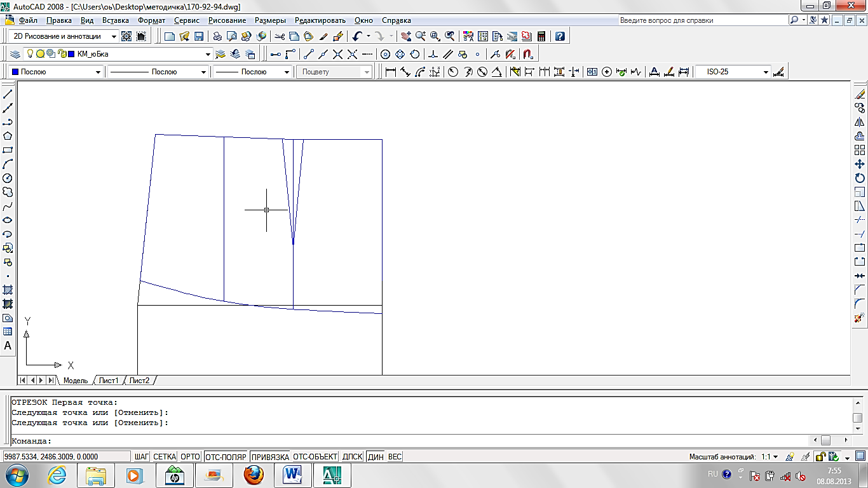Select the Multiline Text A tool

tap(8, 346)
